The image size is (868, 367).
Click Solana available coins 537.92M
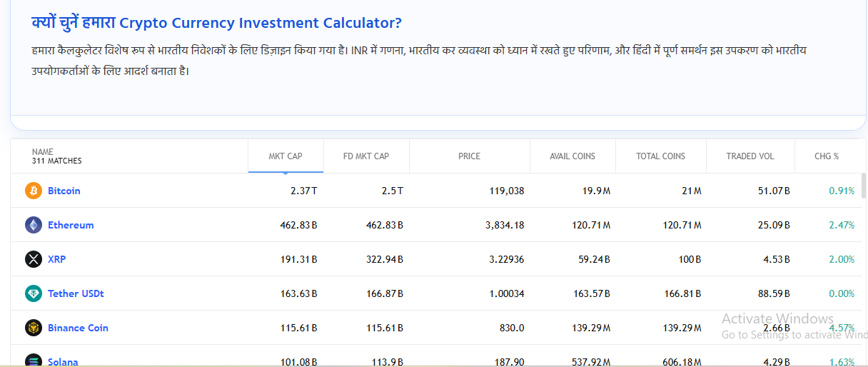[591, 362]
